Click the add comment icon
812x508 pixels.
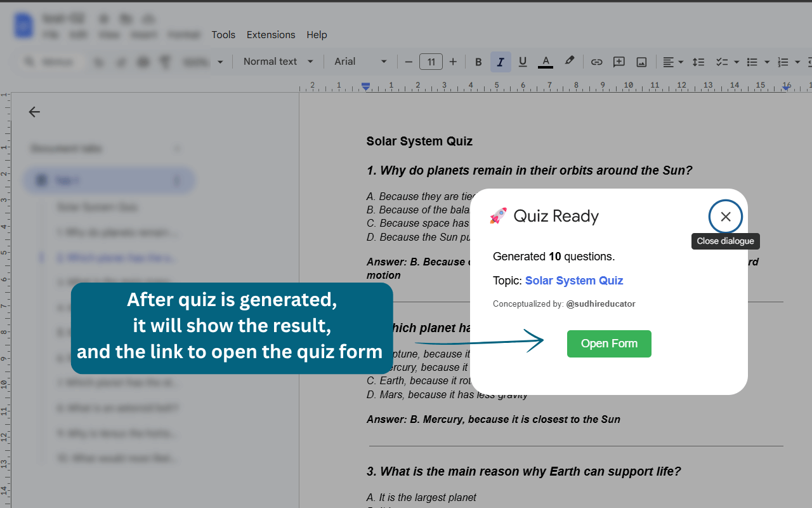click(619, 62)
